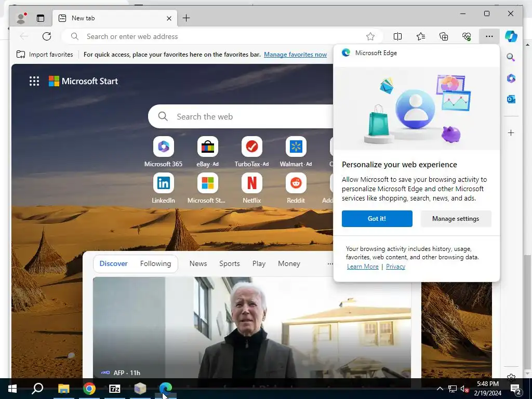
Task: Add a sidebar app with plus
Action: (511, 132)
